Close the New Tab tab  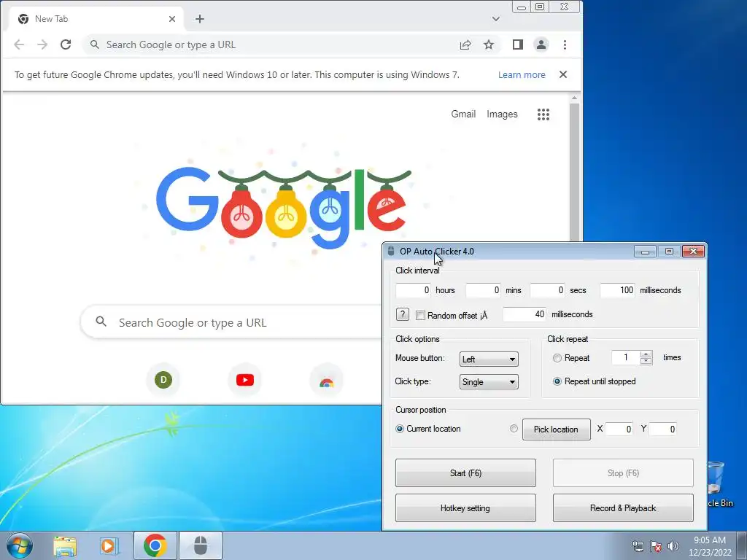tap(172, 19)
